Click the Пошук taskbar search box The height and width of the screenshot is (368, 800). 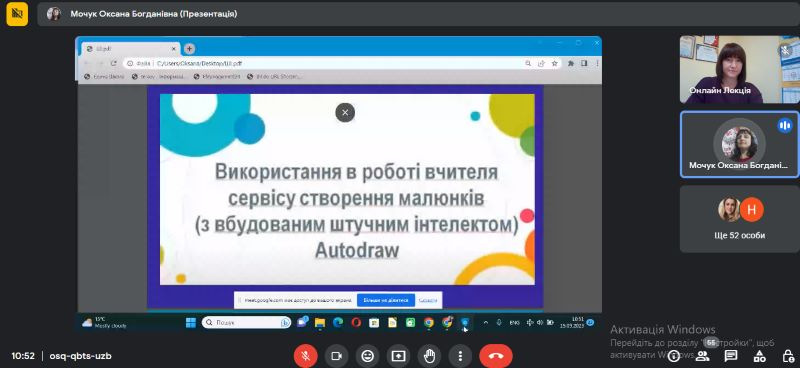[x=246, y=323]
